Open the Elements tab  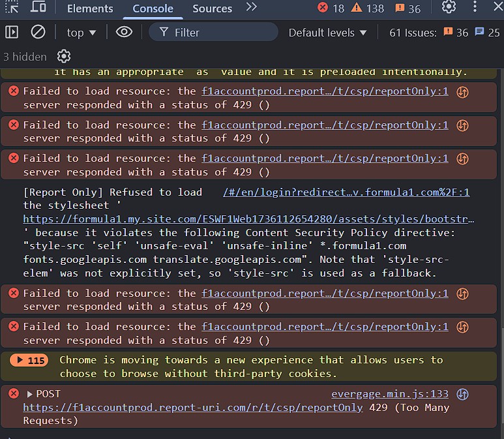(x=90, y=8)
